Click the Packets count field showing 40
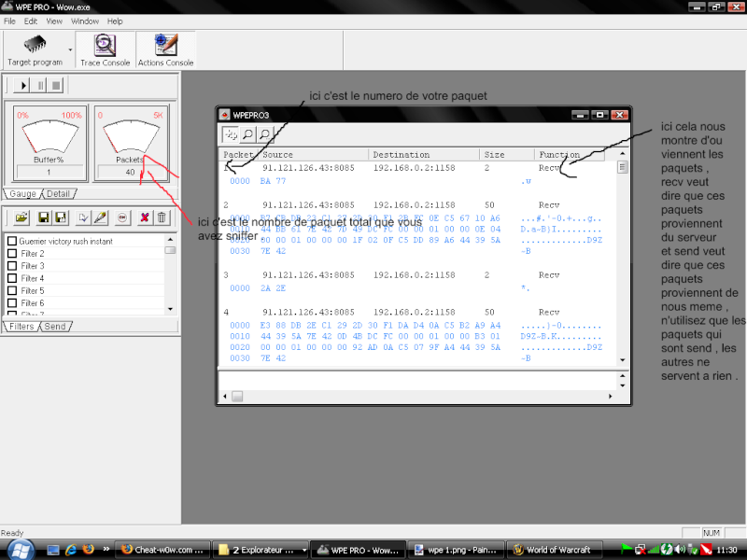The width and height of the screenshot is (747, 560). (x=131, y=172)
